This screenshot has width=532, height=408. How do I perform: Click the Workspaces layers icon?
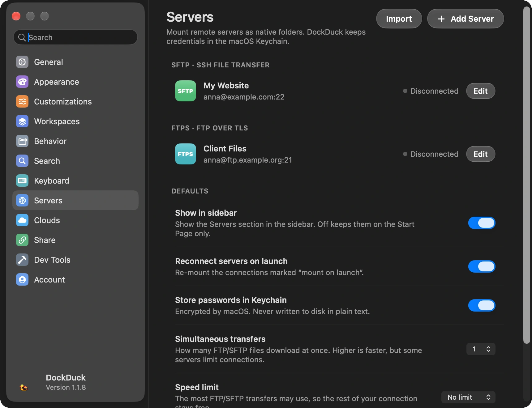click(22, 121)
